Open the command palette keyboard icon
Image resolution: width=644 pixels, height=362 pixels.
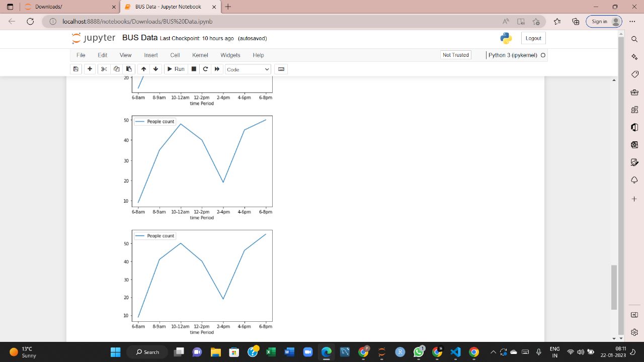[x=281, y=69]
